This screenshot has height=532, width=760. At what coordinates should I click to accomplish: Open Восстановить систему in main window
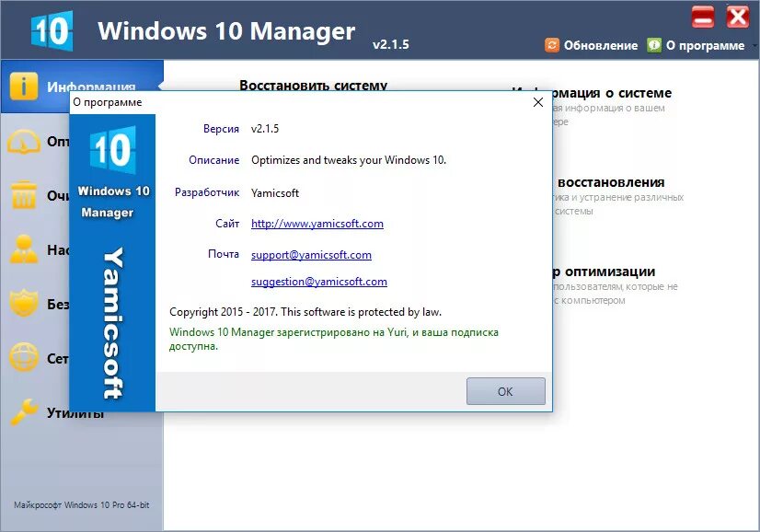point(313,85)
